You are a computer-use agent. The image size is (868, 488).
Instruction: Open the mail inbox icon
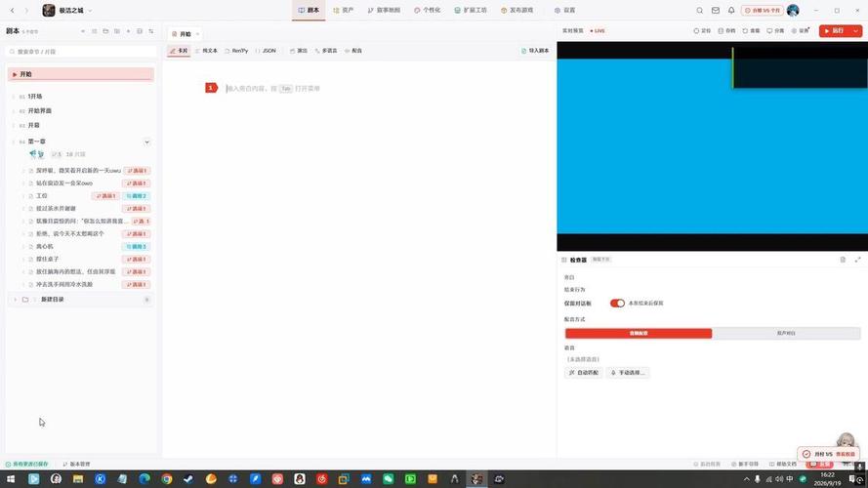point(716,11)
